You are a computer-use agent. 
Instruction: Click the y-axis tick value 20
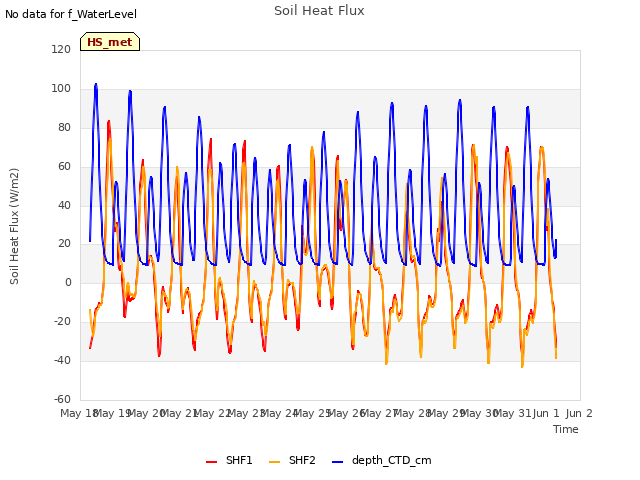(x=64, y=243)
